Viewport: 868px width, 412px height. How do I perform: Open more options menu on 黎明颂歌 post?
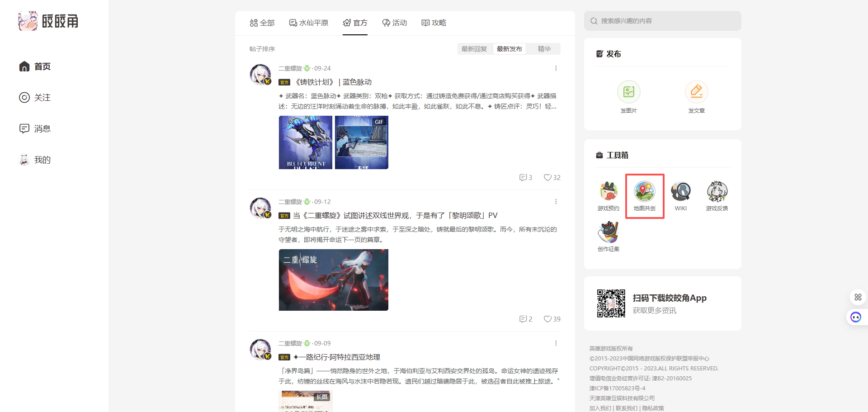tap(556, 202)
